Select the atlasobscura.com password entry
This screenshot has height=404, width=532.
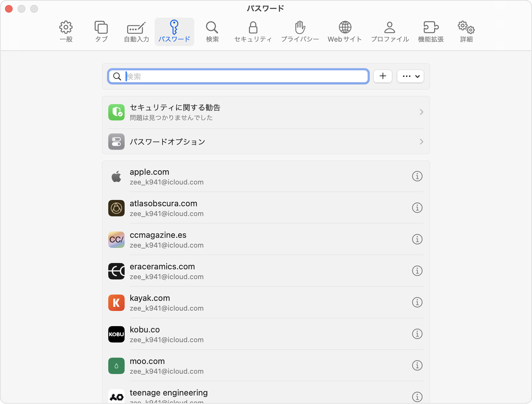tap(266, 208)
